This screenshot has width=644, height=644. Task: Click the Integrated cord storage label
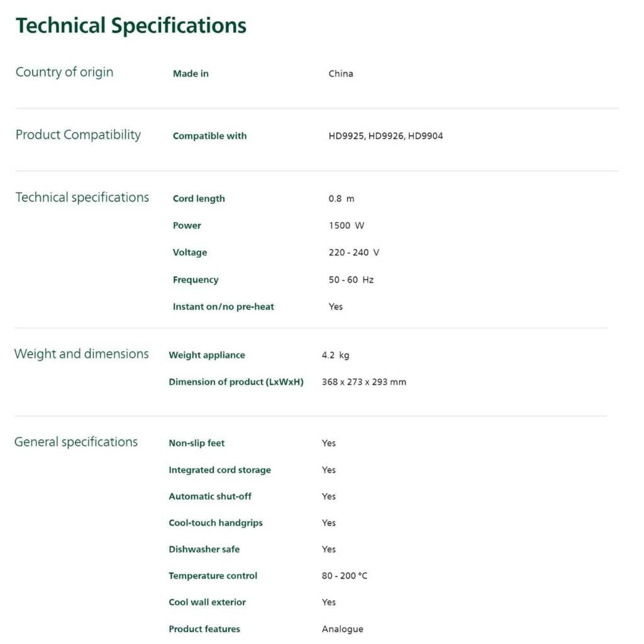tap(219, 470)
